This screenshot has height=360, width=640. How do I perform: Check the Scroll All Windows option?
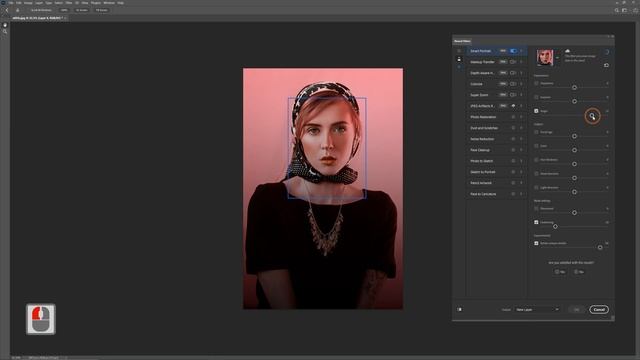coord(41,10)
